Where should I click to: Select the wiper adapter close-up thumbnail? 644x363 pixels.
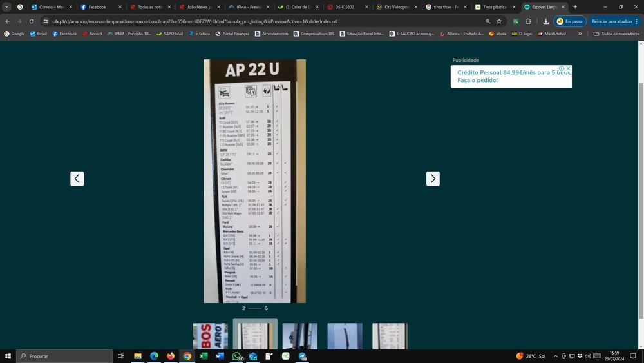pyautogui.click(x=300, y=336)
